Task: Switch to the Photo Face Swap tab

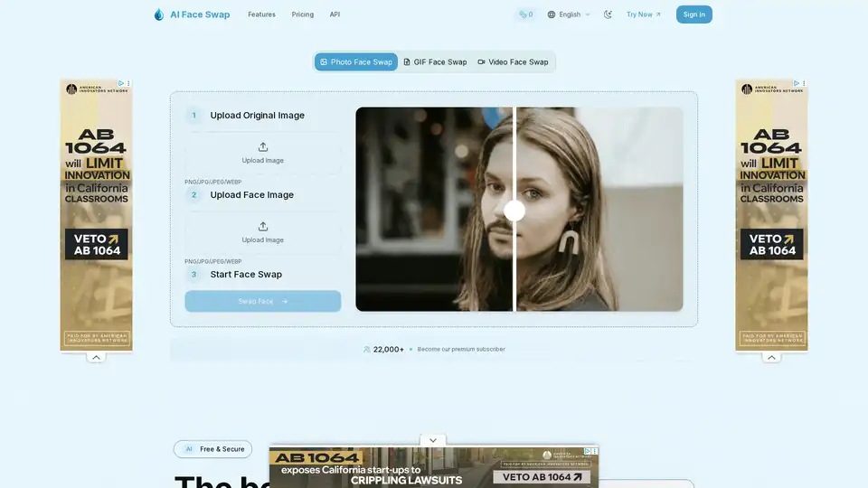Action: (356, 62)
